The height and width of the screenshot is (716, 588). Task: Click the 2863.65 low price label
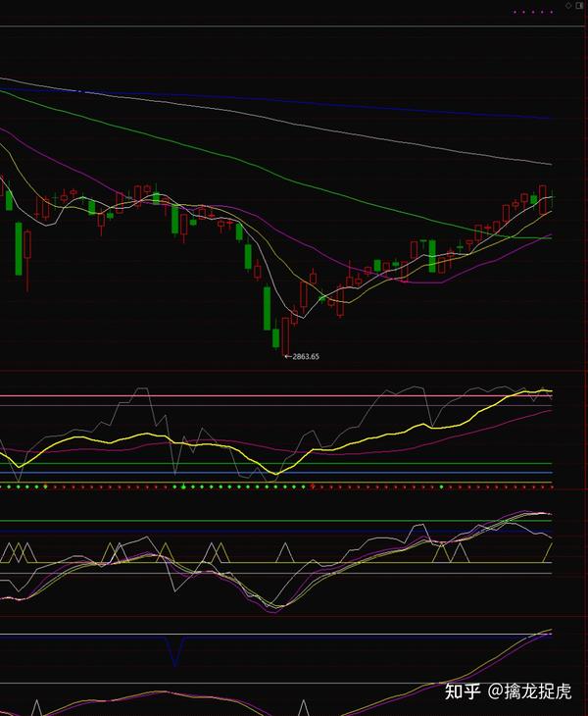(303, 357)
